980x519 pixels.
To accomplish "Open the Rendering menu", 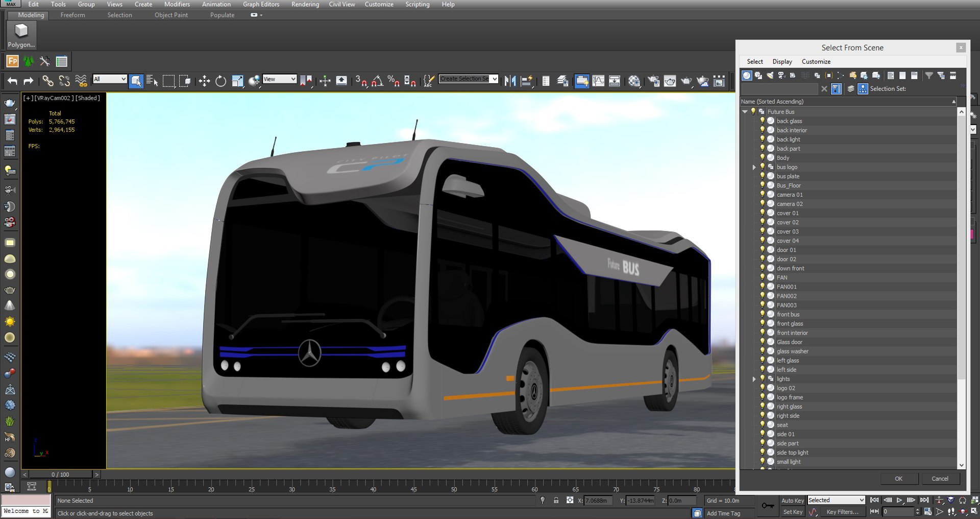I will 305,4.
